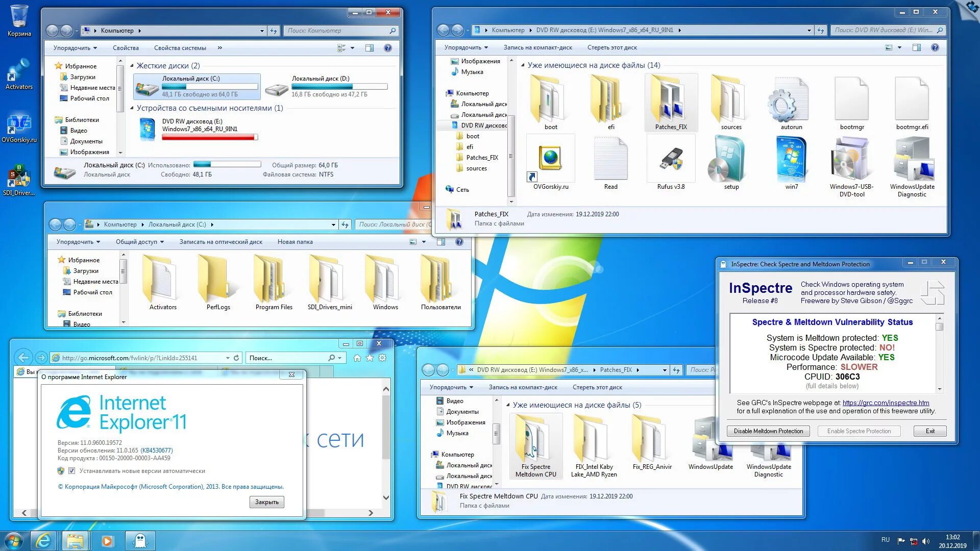Click the DVD drive red capacity bar
Image resolution: width=980 pixels, height=551 pixels.
click(210, 137)
